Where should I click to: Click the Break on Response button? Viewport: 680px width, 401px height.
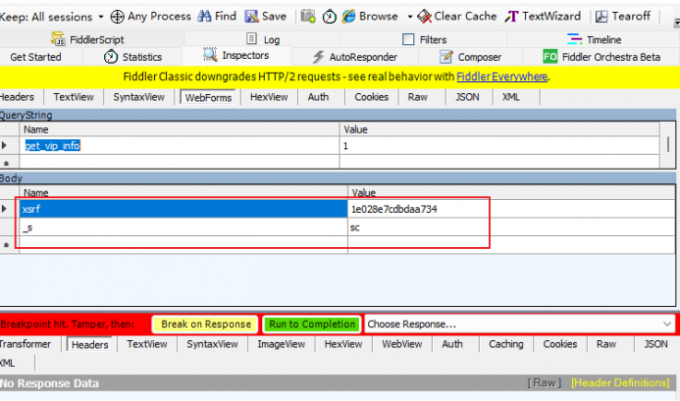click(206, 324)
